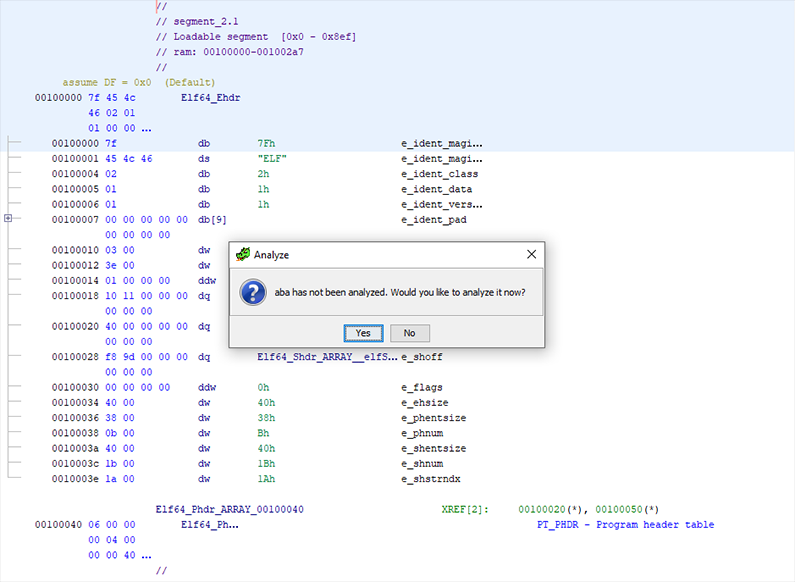
Task: Expand the db[9] e_ident_pad array
Action: point(9,218)
